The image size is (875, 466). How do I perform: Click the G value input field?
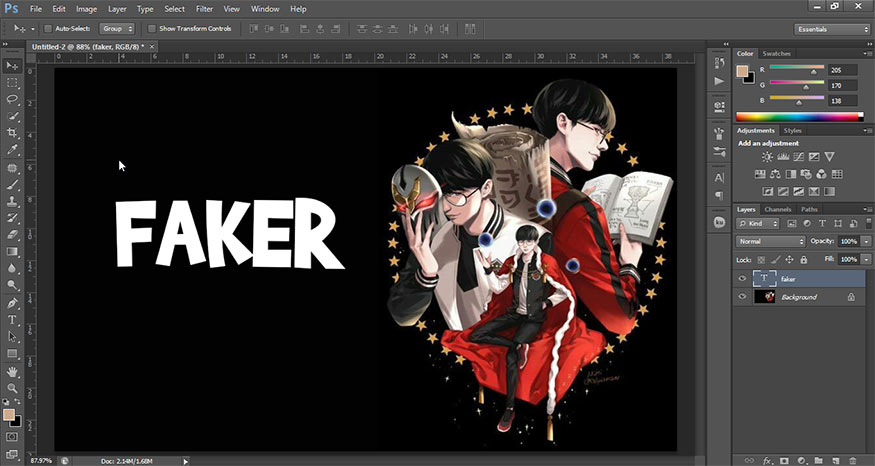(x=842, y=85)
